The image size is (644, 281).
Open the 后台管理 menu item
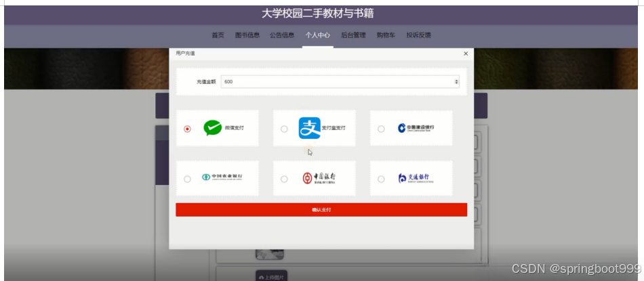(x=353, y=35)
